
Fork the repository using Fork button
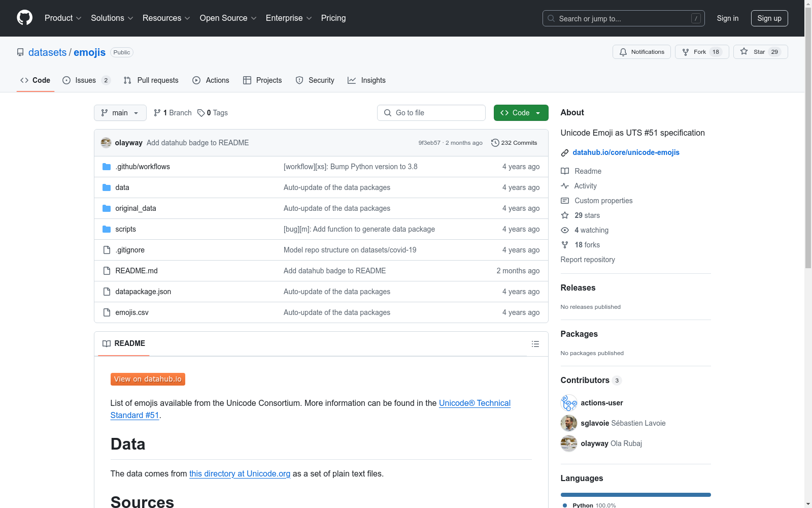click(702, 52)
